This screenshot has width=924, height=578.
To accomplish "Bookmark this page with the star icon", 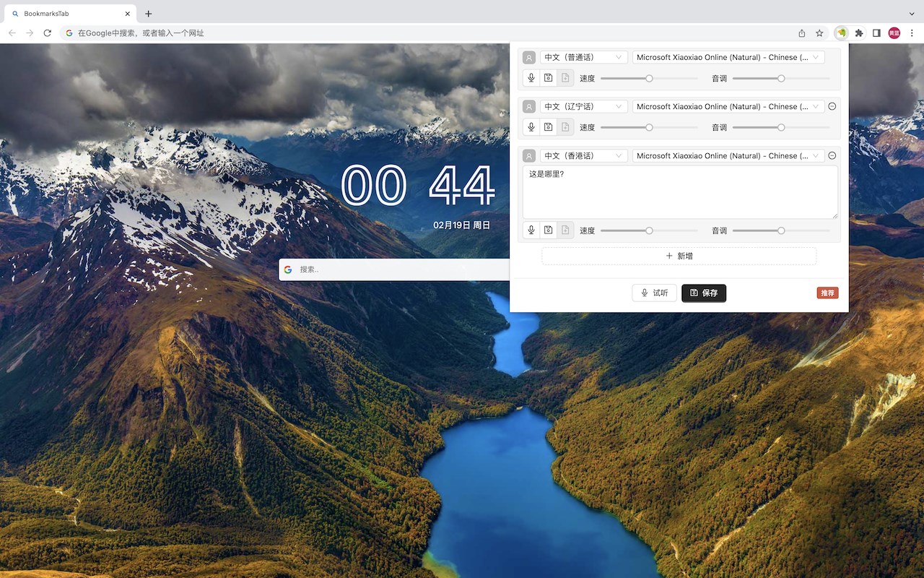I will (819, 33).
